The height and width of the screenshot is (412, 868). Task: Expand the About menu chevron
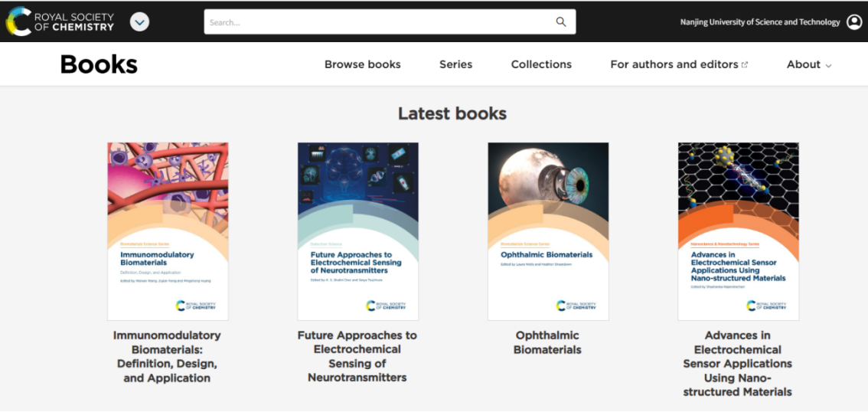coord(828,66)
